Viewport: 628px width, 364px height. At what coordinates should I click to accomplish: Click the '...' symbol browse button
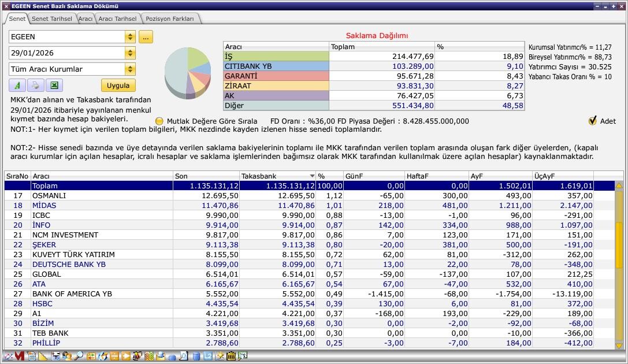146,37
